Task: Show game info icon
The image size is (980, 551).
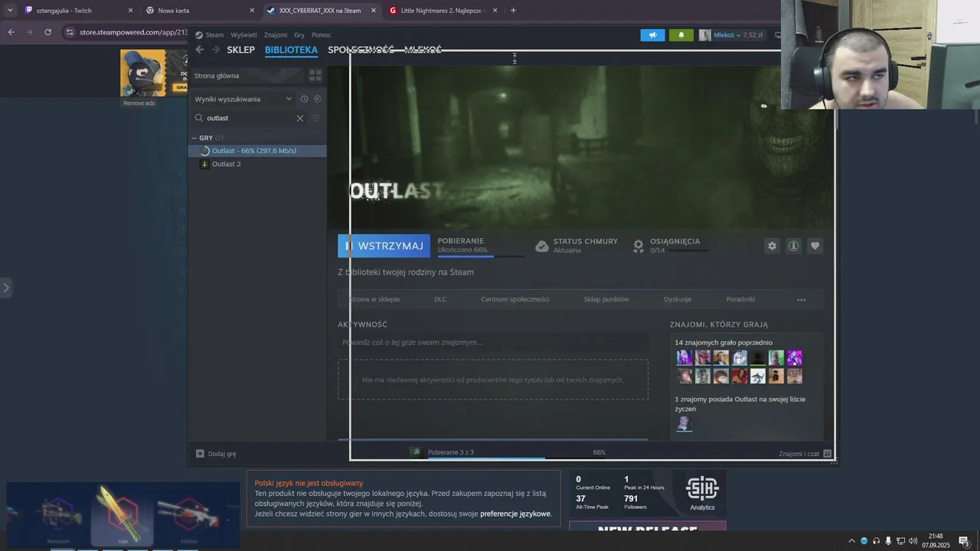Action: (x=793, y=246)
